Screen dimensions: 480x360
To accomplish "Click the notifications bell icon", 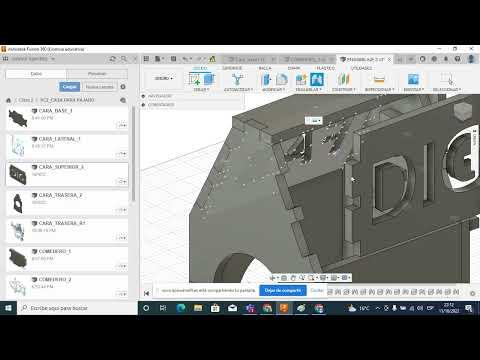I will pyautogui.click(x=446, y=59).
